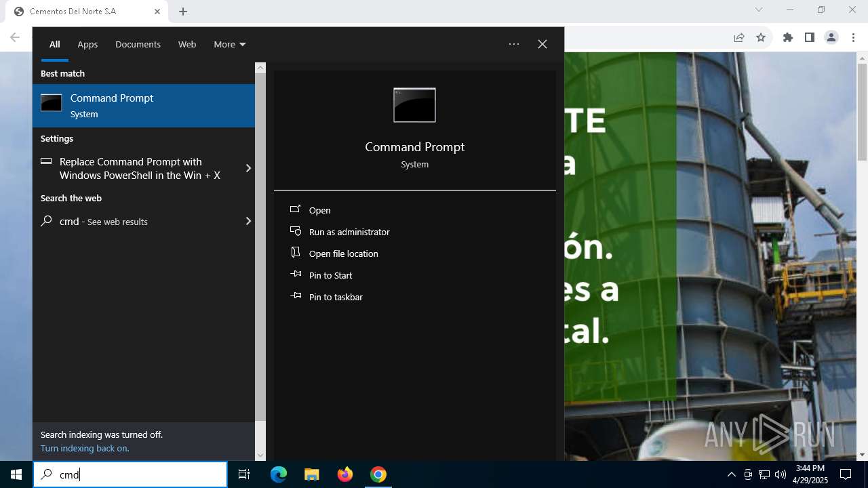Viewport: 868px width, 488px height.
Task: Open a new Chrome tab
Action: 183,12
